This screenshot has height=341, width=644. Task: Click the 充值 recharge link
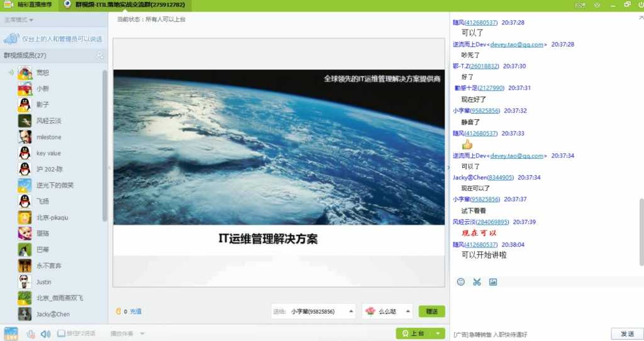tap(136, 311)
